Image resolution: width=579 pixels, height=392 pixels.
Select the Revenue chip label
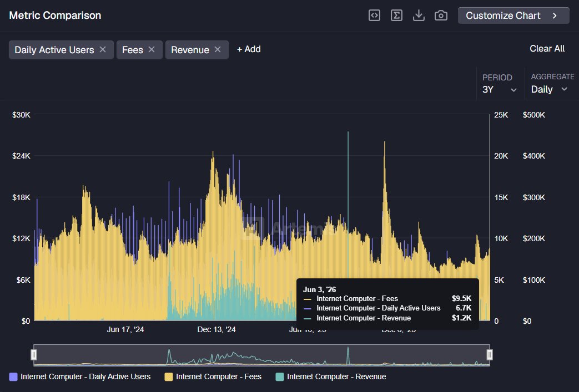[190, 50]
